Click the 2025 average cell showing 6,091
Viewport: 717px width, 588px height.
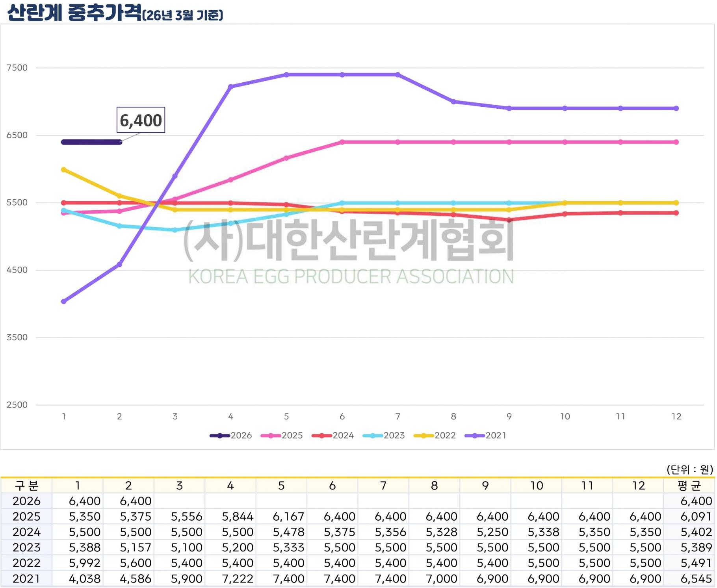click(696, 517)
